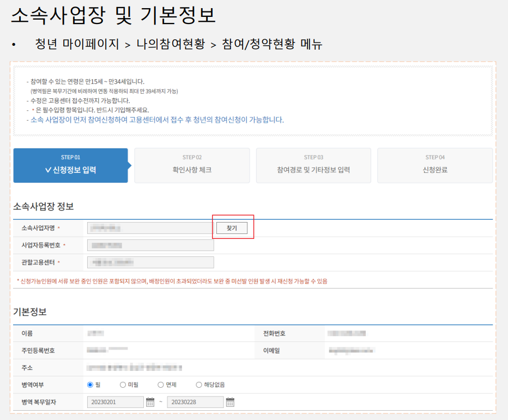Screen dimensions: 508x420
Task: Click the 관할고용센터 field
Action: [150, 262]
